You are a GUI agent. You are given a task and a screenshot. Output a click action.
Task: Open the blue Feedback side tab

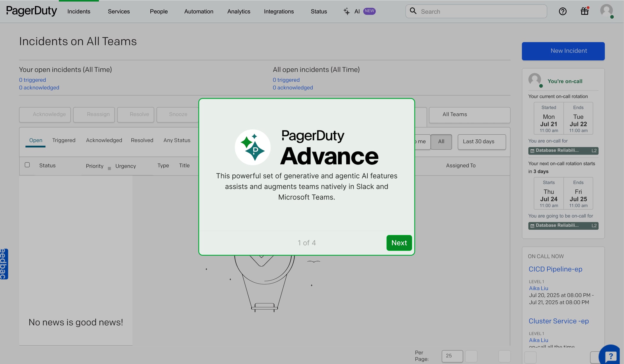[4, 264]
